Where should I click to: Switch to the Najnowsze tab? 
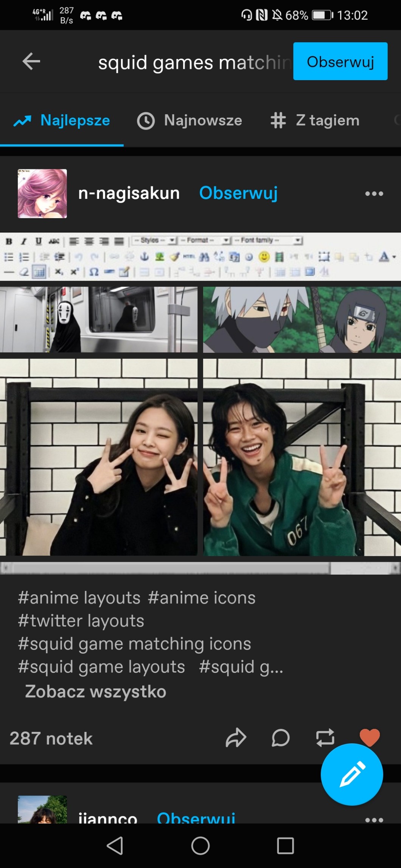pos(189,121)
